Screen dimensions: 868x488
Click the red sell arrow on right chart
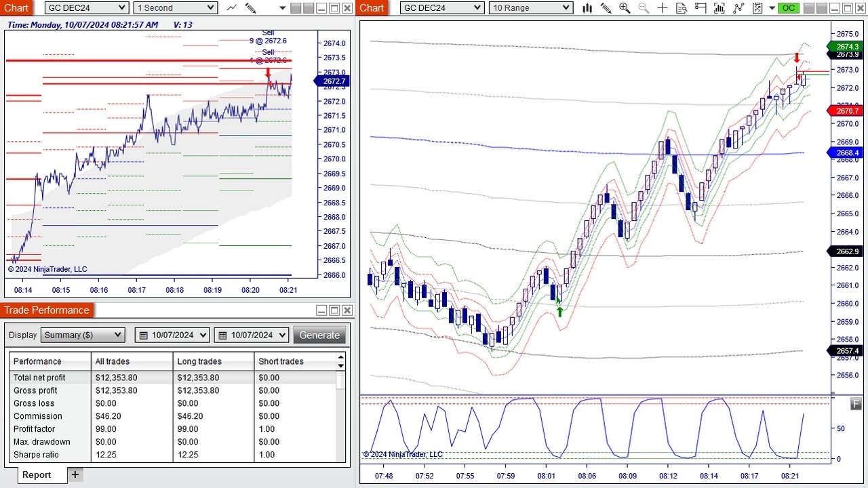[x=797, y=58]
